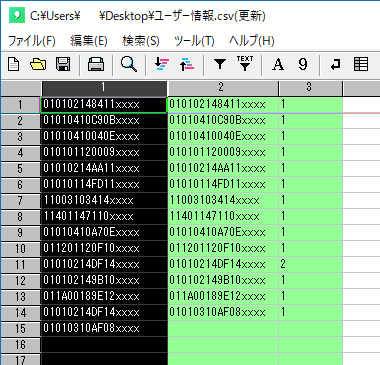Print with the printer icon
This screenshot has height=365, width=380.
coord(96,64)
